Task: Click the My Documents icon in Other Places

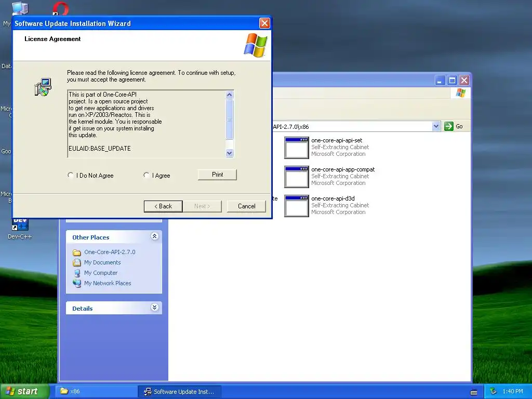Action: (x=77, y=262)
